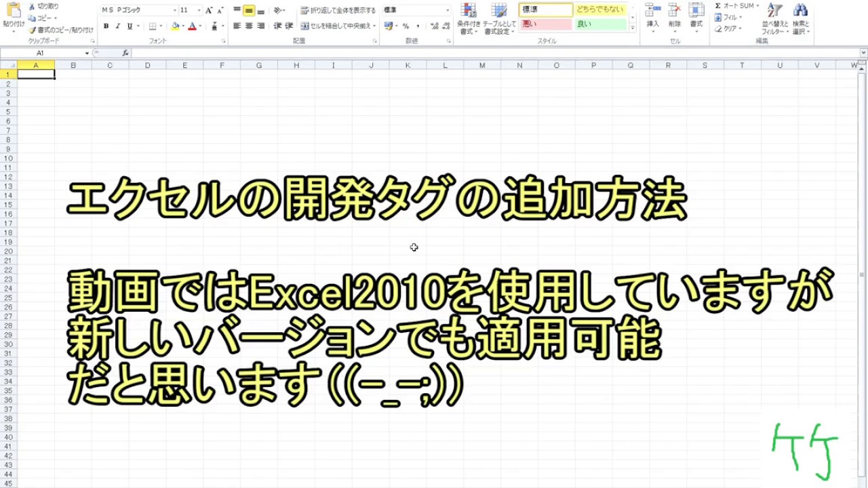Screen dimensions: 868x488
Task: Click the Decrease Decimal icon
Action: pos(444,26)
